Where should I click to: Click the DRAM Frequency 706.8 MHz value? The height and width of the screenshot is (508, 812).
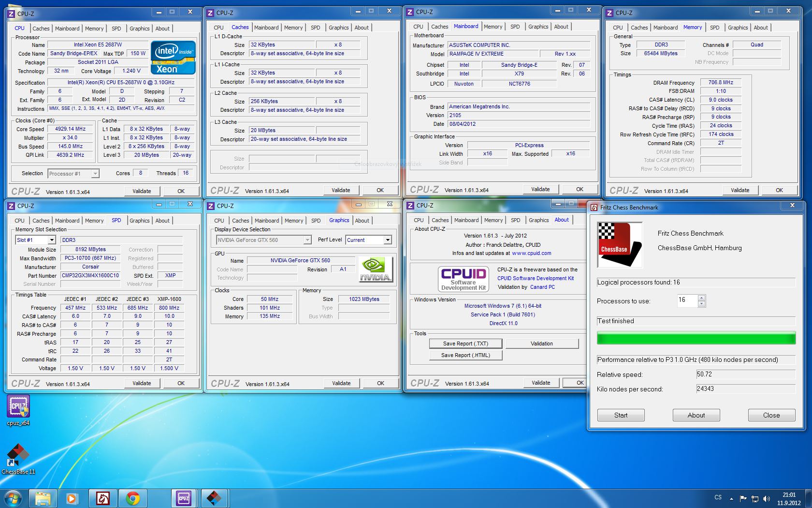(721, 83)
